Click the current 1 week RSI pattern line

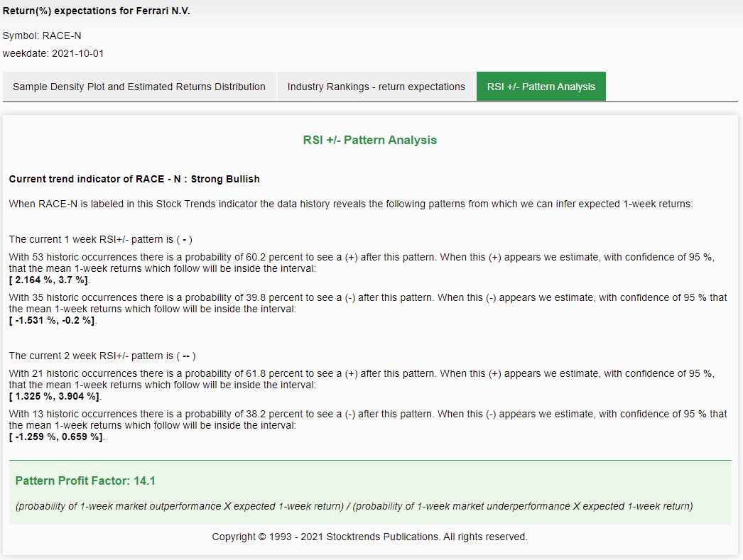pos(100,239)
